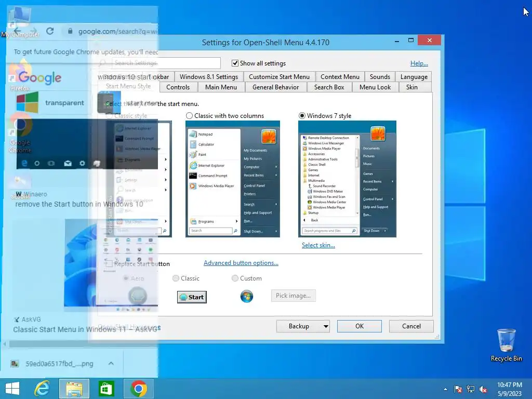Minimize the Open-Shell settings window
Image resolution: width=532 pixels, height=399 pixels.
[396, 41]
